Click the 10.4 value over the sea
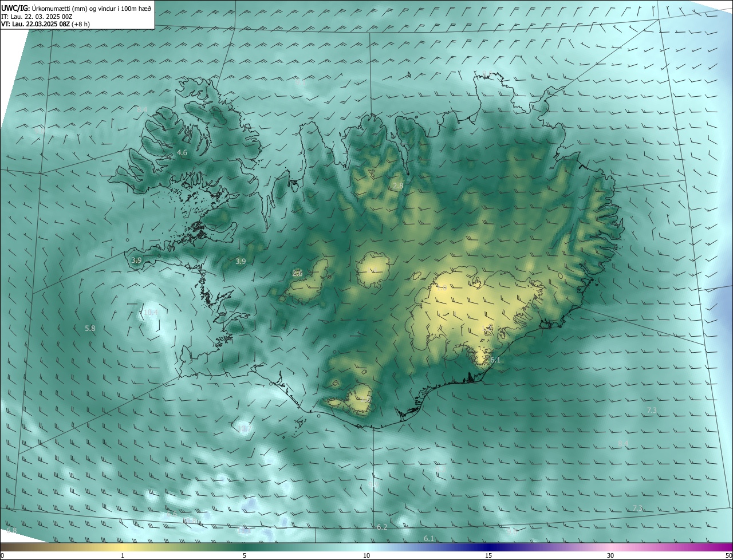 pyautogui.click(x=151, y=313)
